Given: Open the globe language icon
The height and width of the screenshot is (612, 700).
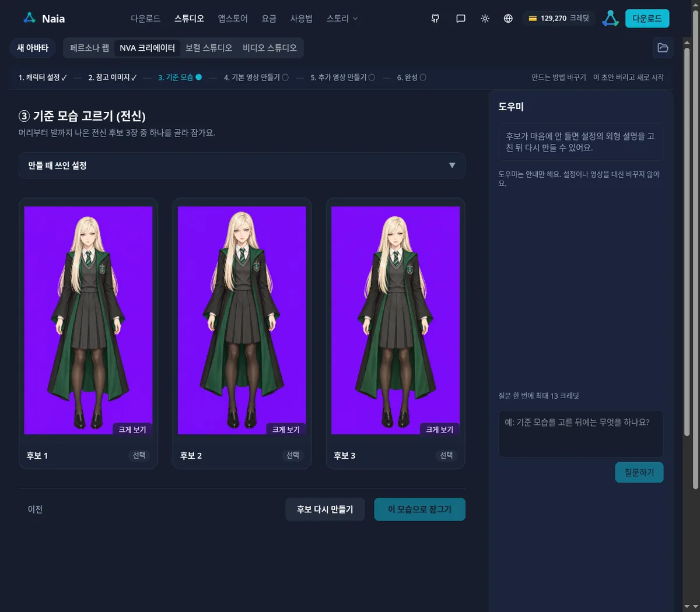Looking at the screenshot, I should tap(508, 19).
